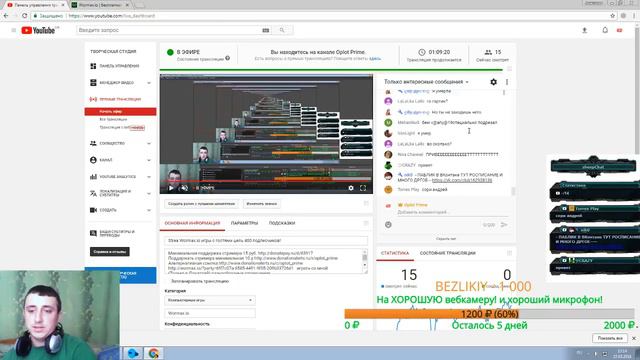Tick 'Запланировать трансляцию' checkbox

(167, 281)
